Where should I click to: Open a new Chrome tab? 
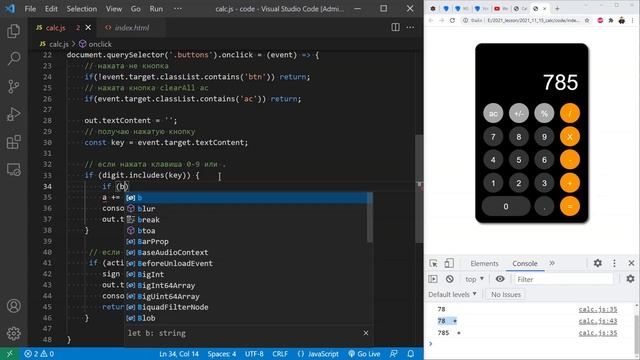pyautogui.click(x=557, y=8)
